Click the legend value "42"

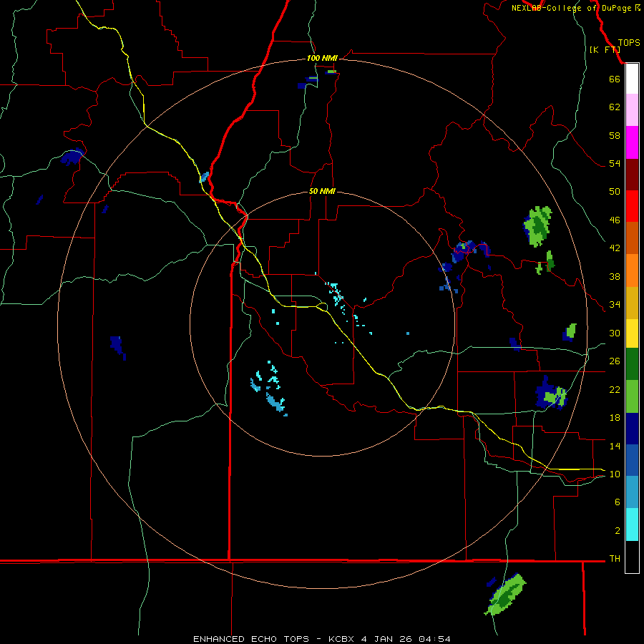(x=615, y=248)
